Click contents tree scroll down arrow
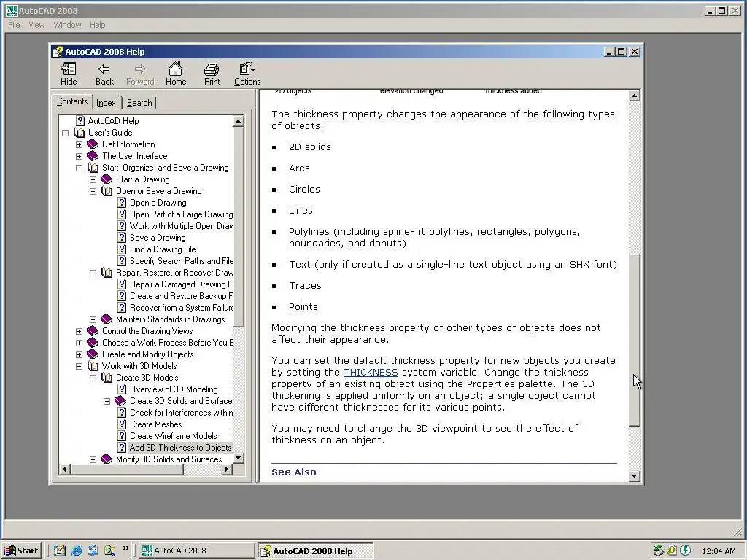Viewport: 747px width, 560px height. (239, 458)
